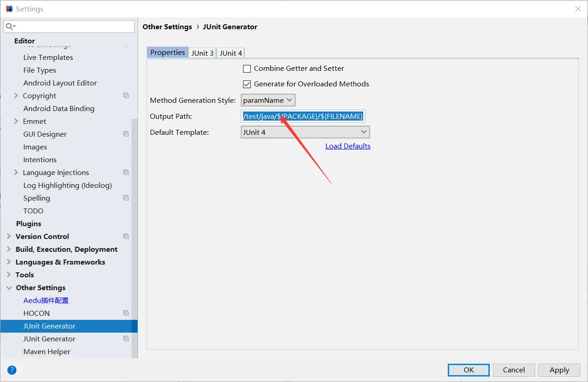Click project-level icon beside HOCON

pyautogui.click(x=126, y=313)
